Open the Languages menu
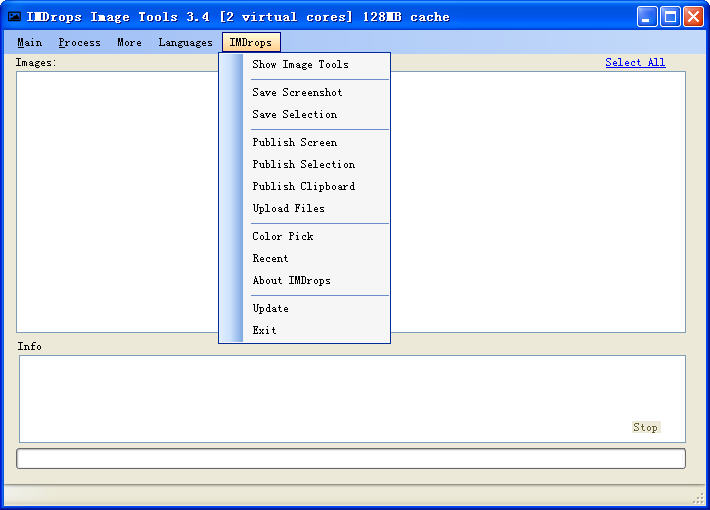Viewport: 710px width, 510px height. 185,43
